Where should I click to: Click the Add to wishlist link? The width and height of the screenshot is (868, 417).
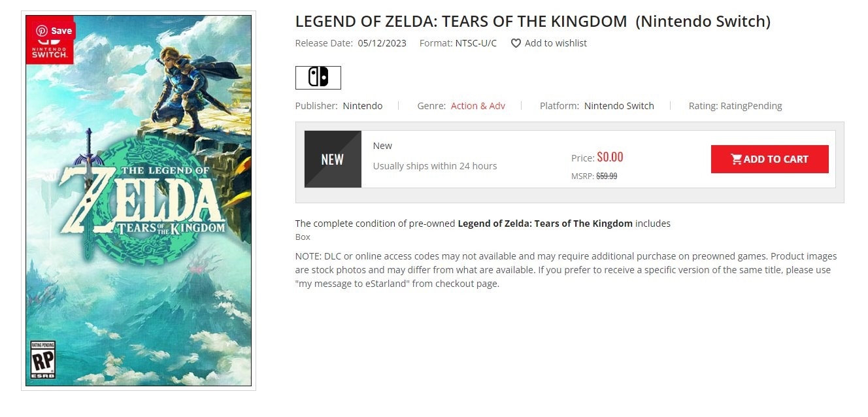(x=556, y=43)
